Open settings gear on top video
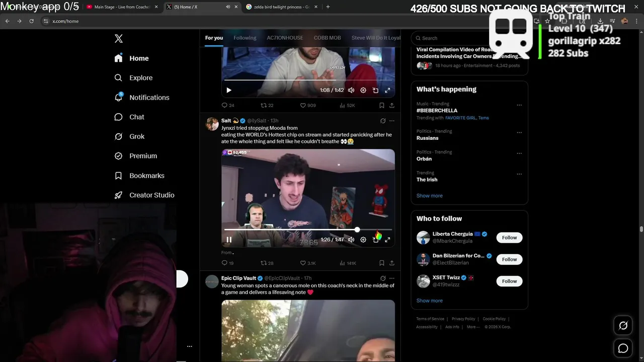This screenshot has height=362, width=644. click(363, 90)
